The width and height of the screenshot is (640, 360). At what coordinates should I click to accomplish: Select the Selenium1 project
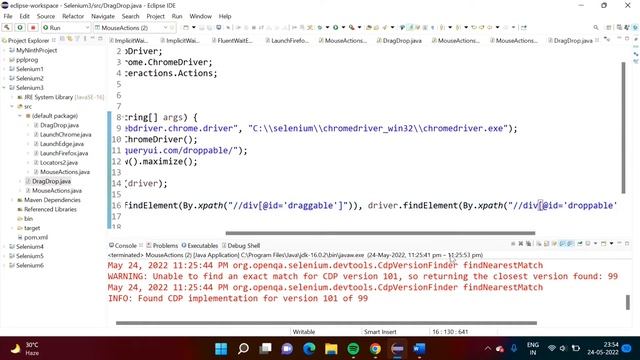click(29, 69)
